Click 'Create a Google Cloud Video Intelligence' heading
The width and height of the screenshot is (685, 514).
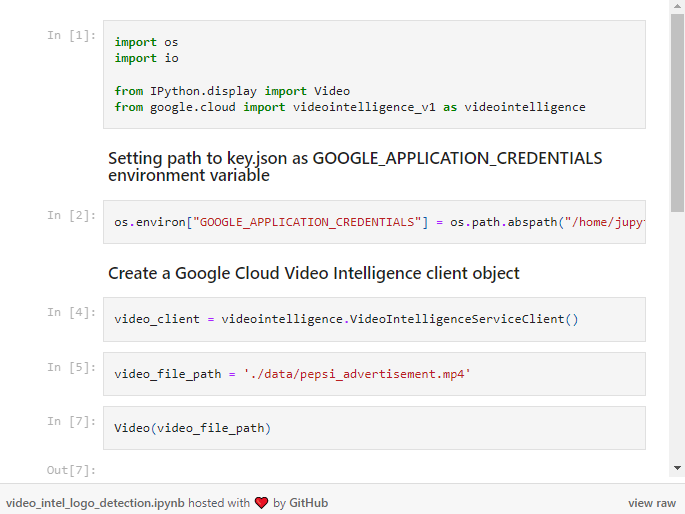click(314, 273)
